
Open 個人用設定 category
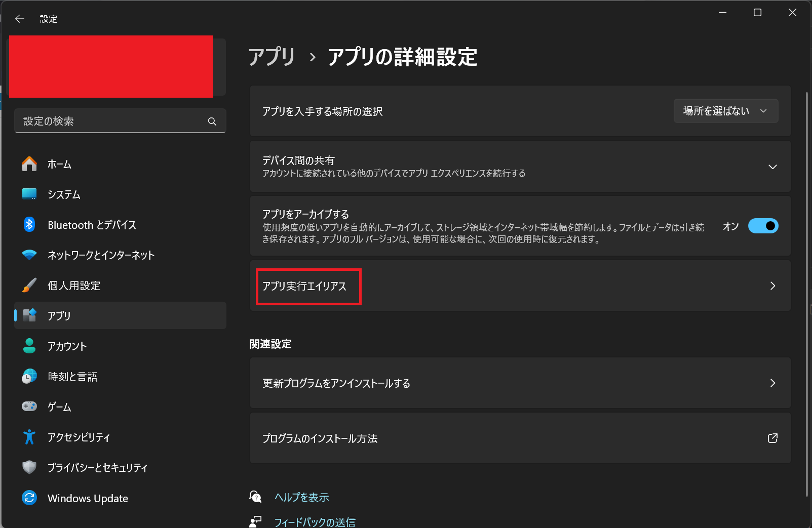[x=120, y=286]
